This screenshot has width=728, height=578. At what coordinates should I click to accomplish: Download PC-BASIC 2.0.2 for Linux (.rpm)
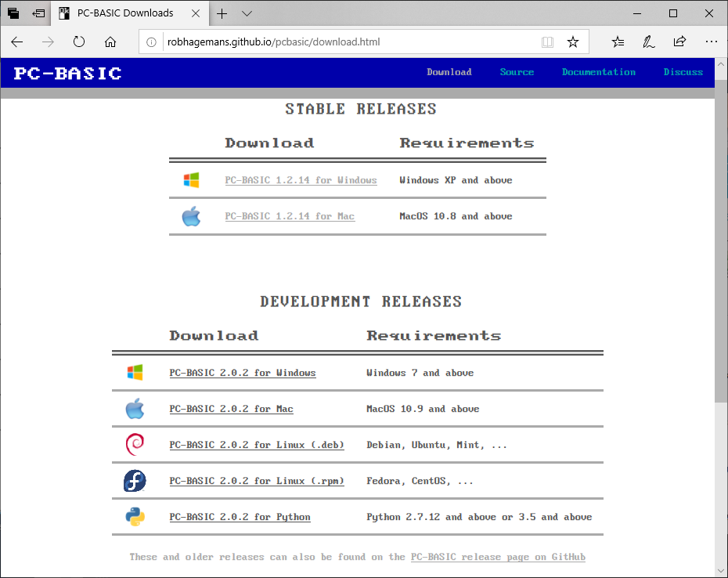pyautogui.click(x=257, y=482)
